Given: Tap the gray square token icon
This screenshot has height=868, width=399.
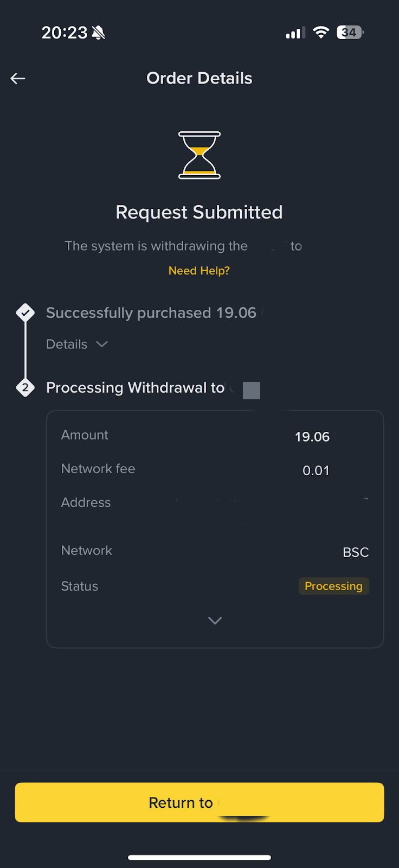Looking at the screenshot, I should pyautogui.click(x=252, y=390).
